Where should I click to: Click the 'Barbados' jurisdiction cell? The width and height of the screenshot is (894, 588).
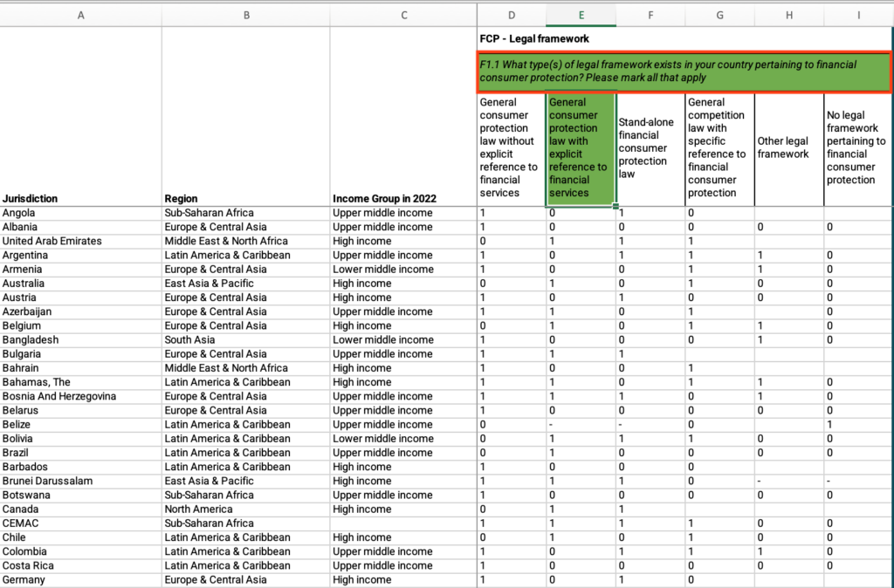click(81, 467)
